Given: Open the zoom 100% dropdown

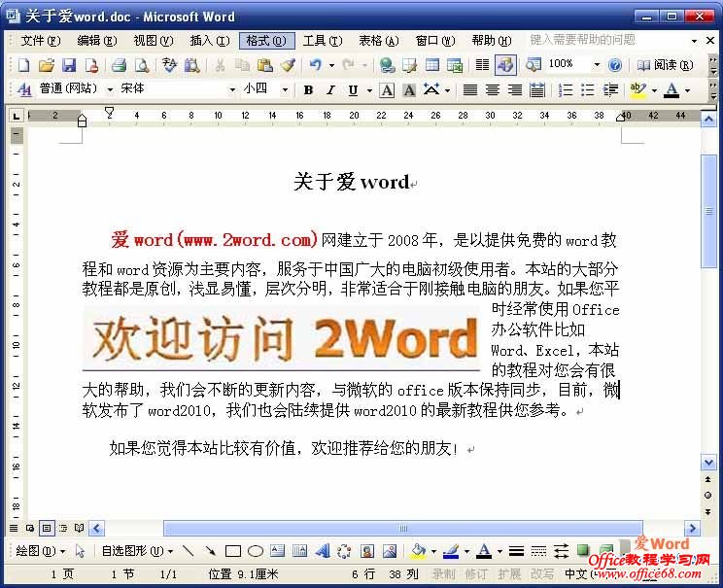Looking at the screenshot, I should pos(597,64).
